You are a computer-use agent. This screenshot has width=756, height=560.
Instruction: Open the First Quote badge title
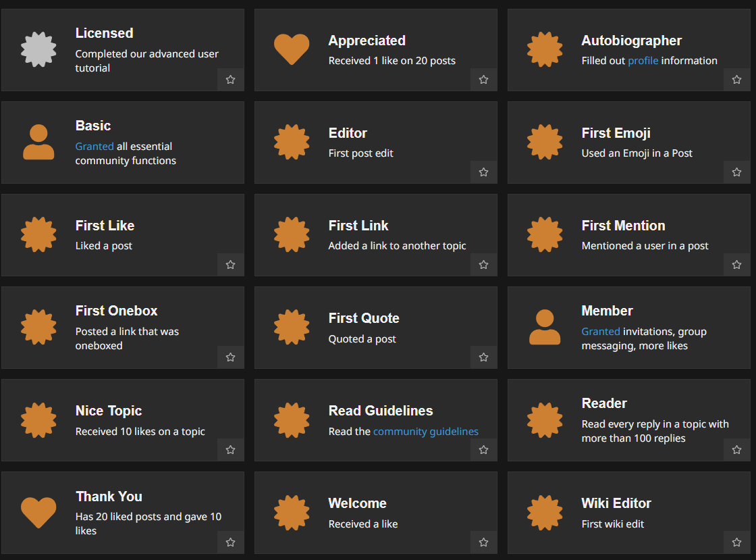tap(364, 318)
